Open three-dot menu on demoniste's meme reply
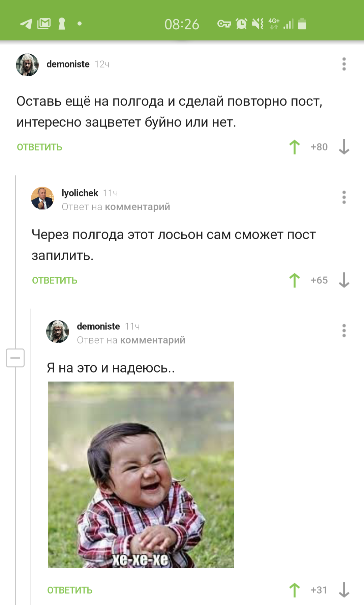 point(344,331)
